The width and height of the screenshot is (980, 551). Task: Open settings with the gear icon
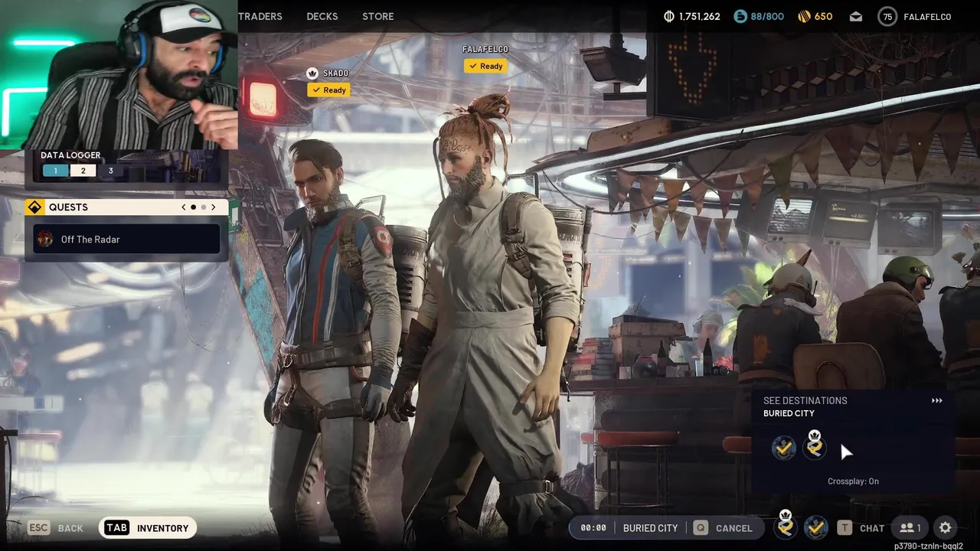point(946,528)
